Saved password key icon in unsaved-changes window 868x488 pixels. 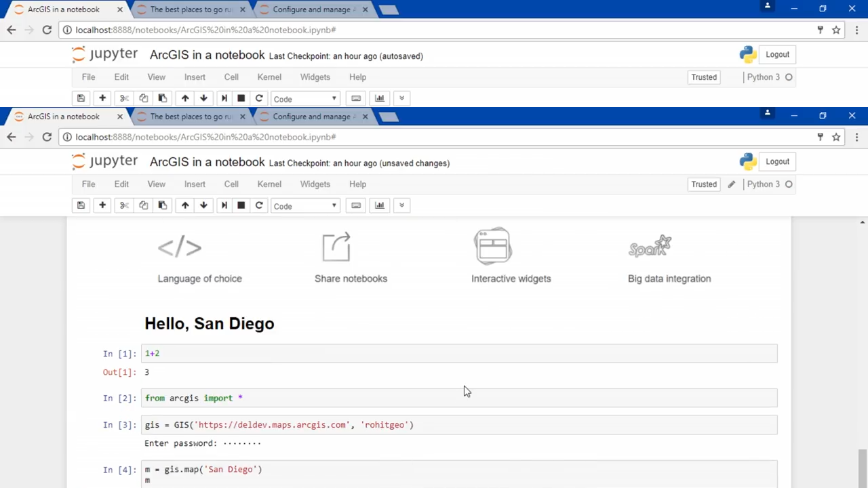pos(820,137)
